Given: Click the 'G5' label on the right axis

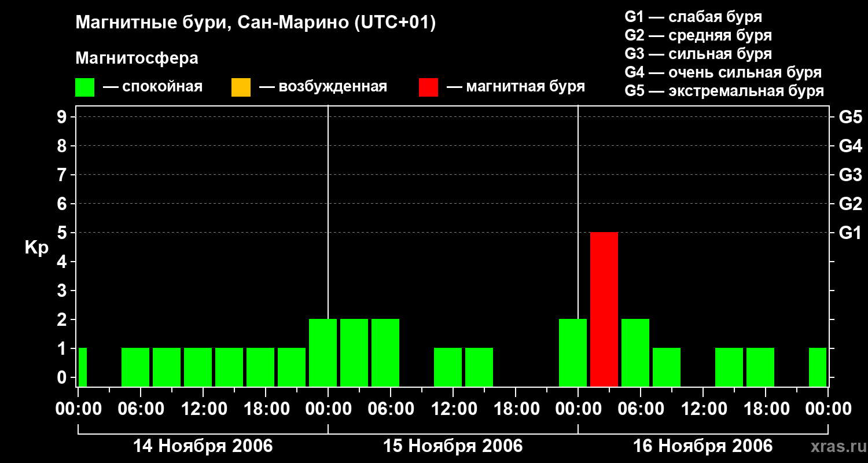Looking at the screenshot, I should click(x=850, y=117).
